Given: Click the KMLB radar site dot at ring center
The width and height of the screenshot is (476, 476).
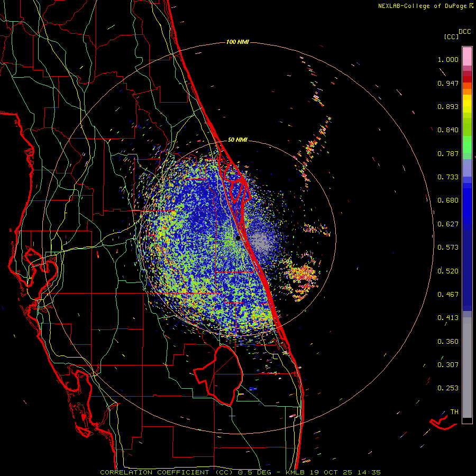Looking at the screenshot, I should pos(238,238).
